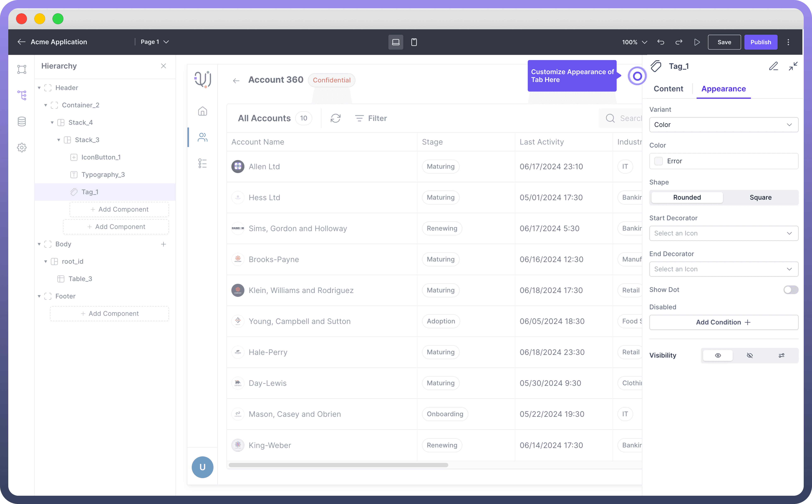Image resolution: width=812 pixels, height=504 pixels.
Task: Open the database icon in left sidebar
Action: pyautogui.click(x=22, y=121)
